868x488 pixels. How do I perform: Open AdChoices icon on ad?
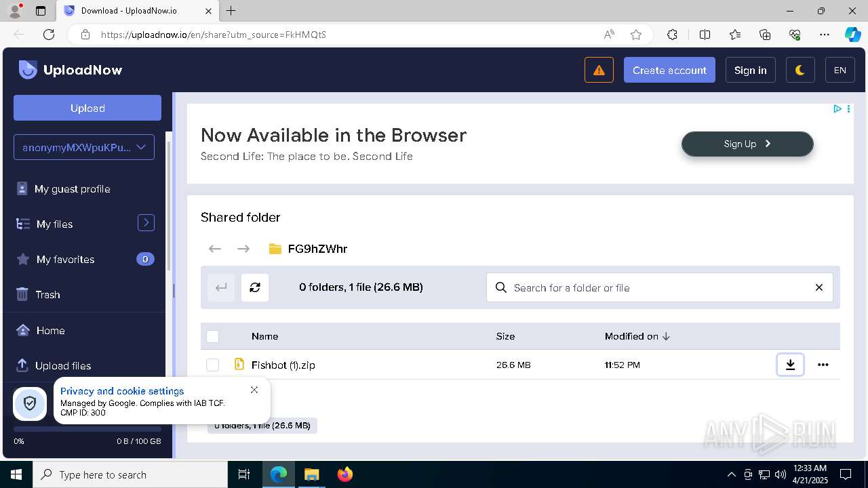[x=837, y=108]
